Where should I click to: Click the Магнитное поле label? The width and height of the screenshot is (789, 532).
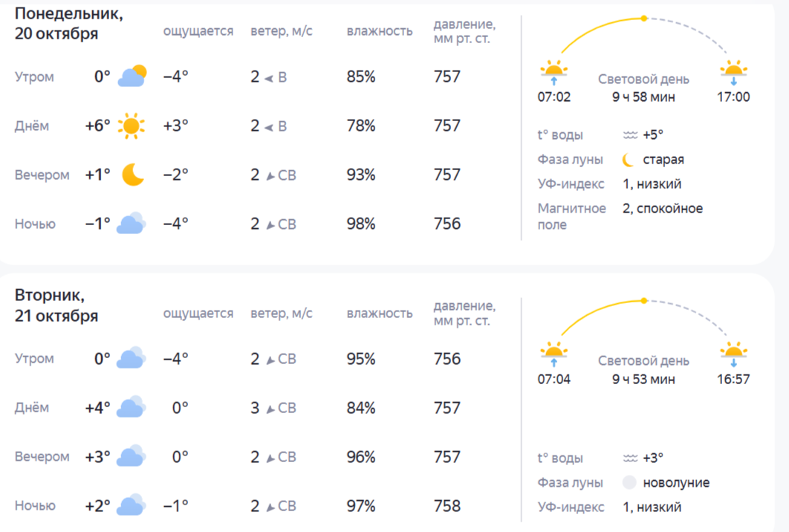point(572,216)
